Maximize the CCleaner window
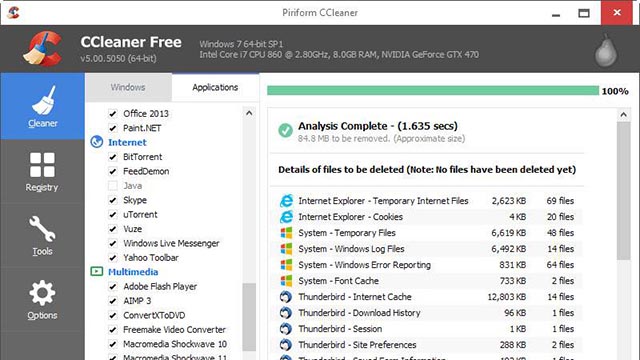This screenshot has height=360, width=640. pos(584,13)
